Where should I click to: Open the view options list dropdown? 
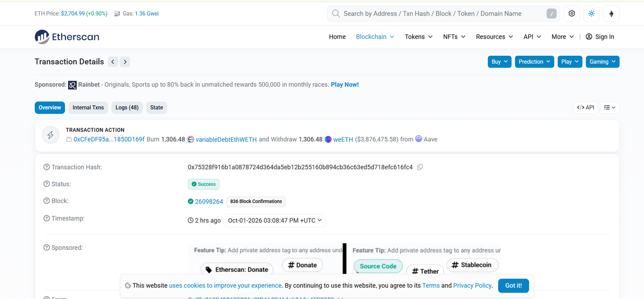pos(610,107)
